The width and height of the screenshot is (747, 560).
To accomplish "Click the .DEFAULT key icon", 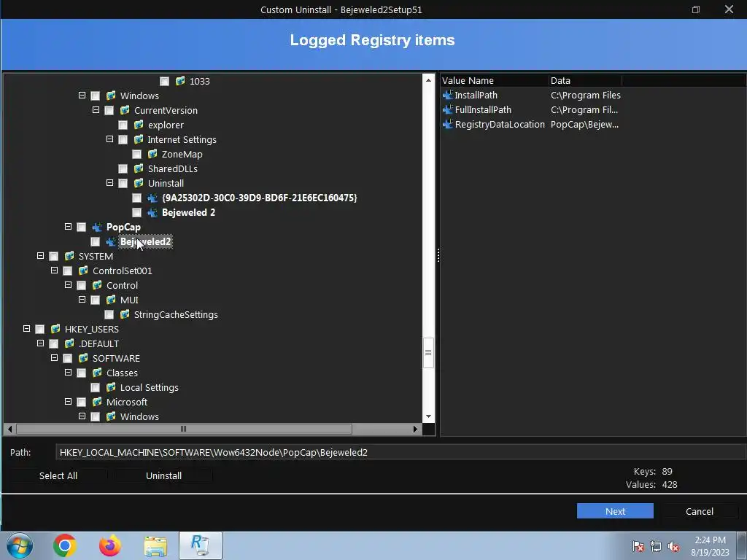I will click(69, 344).
